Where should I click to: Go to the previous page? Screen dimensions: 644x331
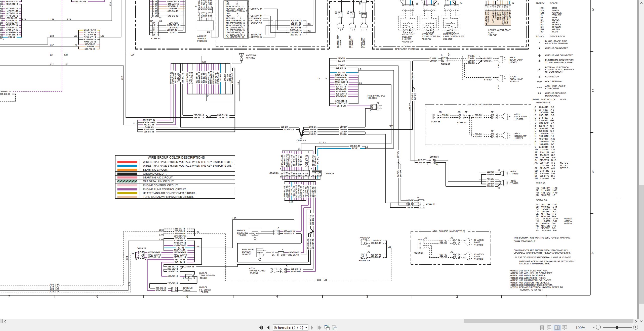click(268, 327)
